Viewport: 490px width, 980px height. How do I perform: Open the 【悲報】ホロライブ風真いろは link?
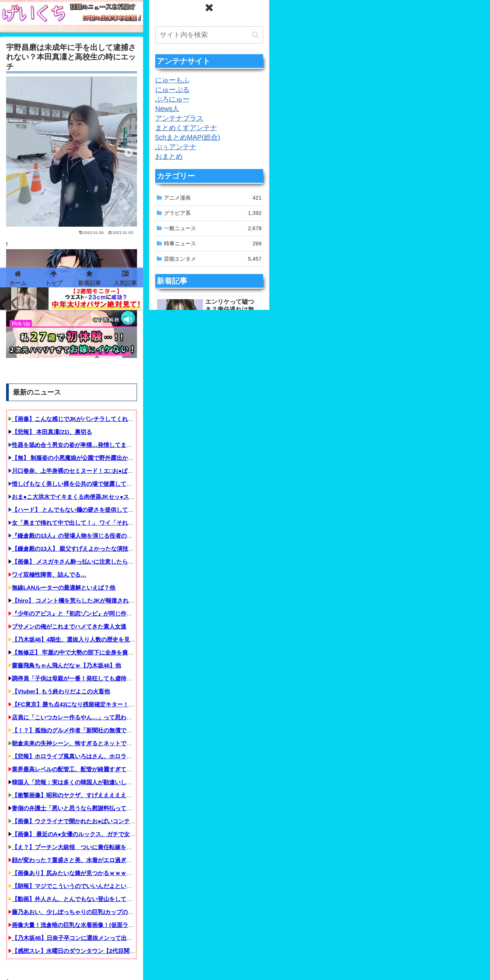[72, 756]
